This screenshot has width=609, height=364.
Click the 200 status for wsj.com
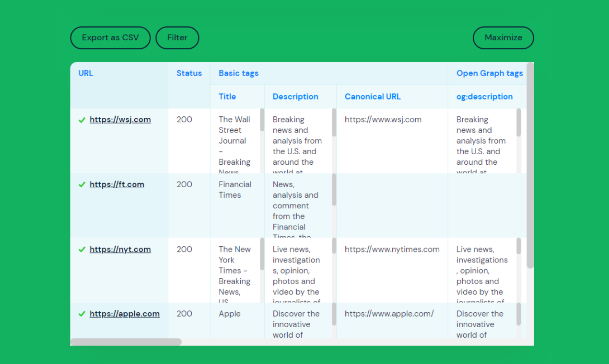pyautogui.click(x=184, y=120)
